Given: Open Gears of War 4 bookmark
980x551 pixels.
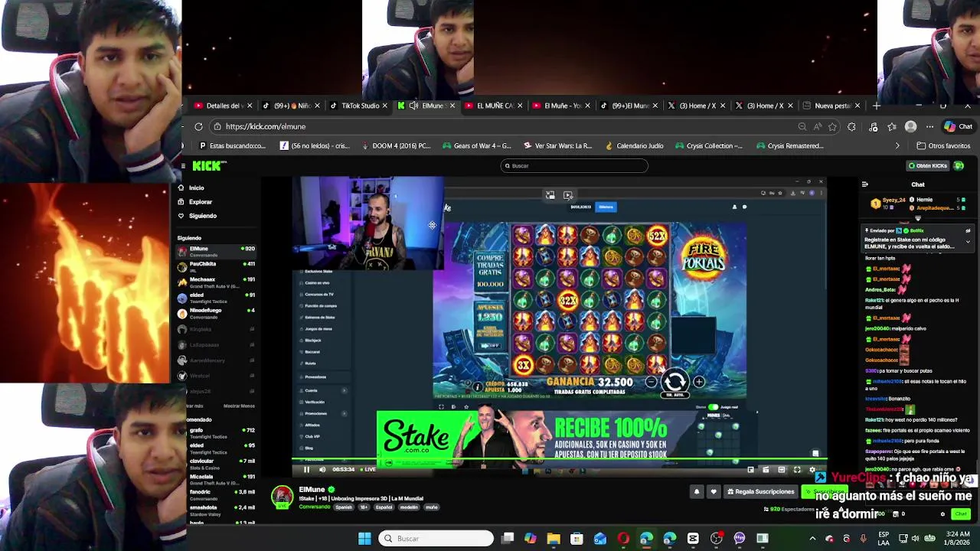Looking at the screenshot, I should click(476, 145).
